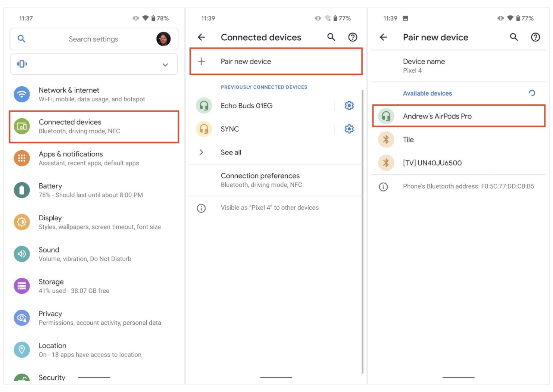This screenshot has height=392, width=553.
Task: Open Network & internet settings
Action: pyautogui.click(x=92, y=94)
